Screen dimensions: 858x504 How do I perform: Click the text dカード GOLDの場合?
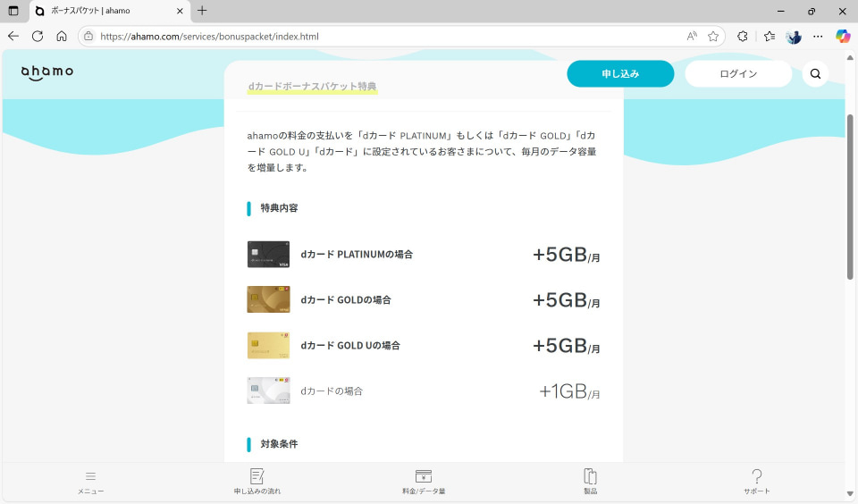click(x=346, y=300)
